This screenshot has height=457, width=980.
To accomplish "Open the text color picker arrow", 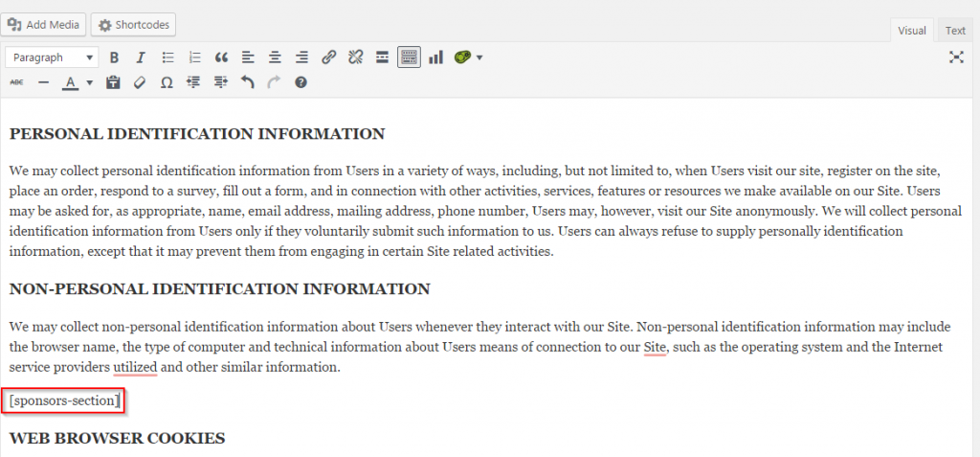I will pos(89,82).
